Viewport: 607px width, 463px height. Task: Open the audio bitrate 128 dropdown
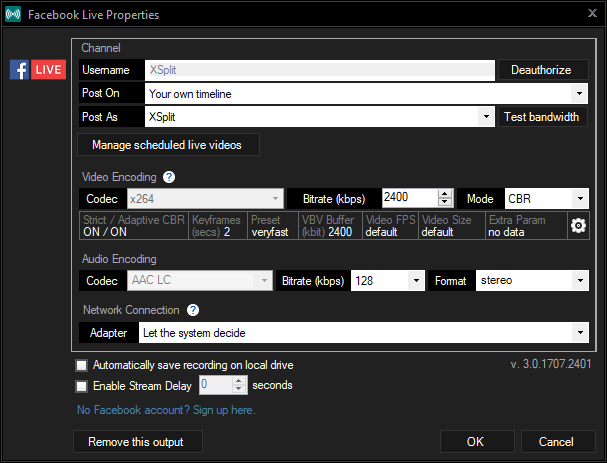417,281
